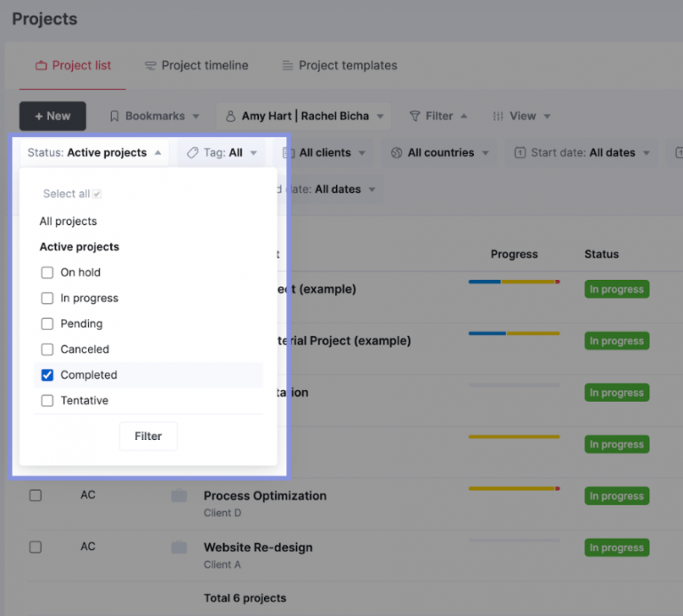The width and height of the screenshot is (683, 616).
Task: Click the funnel Filter icon
Action: [x=414, y=116]
